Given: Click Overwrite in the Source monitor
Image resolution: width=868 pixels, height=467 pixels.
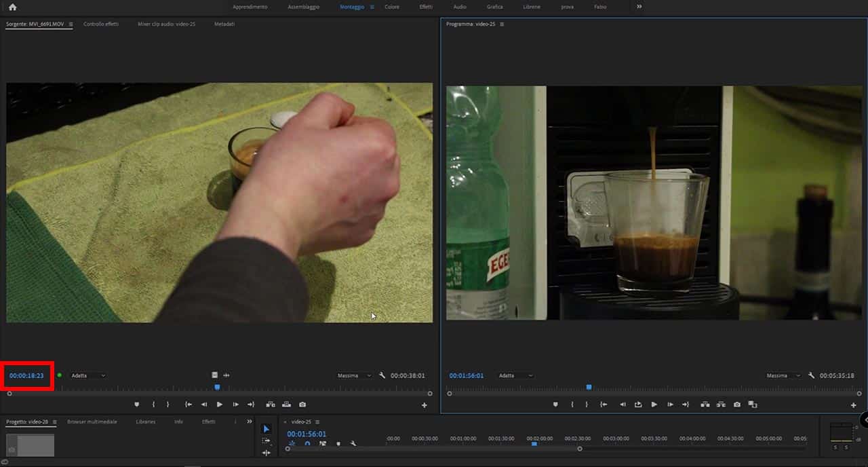Looking at the screenshot, I should 286,405.
